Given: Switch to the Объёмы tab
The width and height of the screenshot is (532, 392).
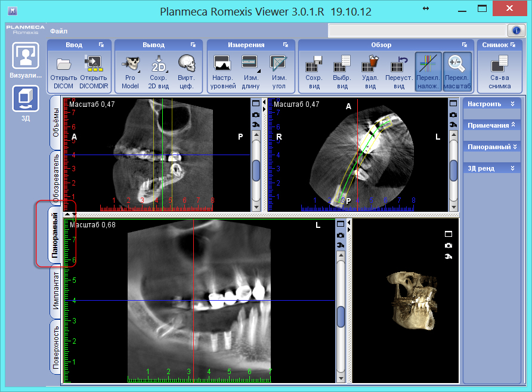Looking at the screenshot, I should pos(55,122).
